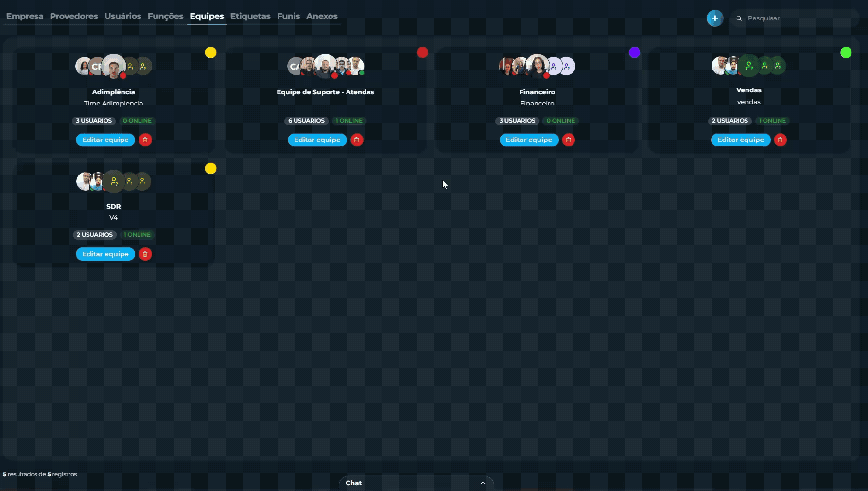Open the Chat bar label
Image resolution: width=868 pixels, height=491 pixels.
353,483
